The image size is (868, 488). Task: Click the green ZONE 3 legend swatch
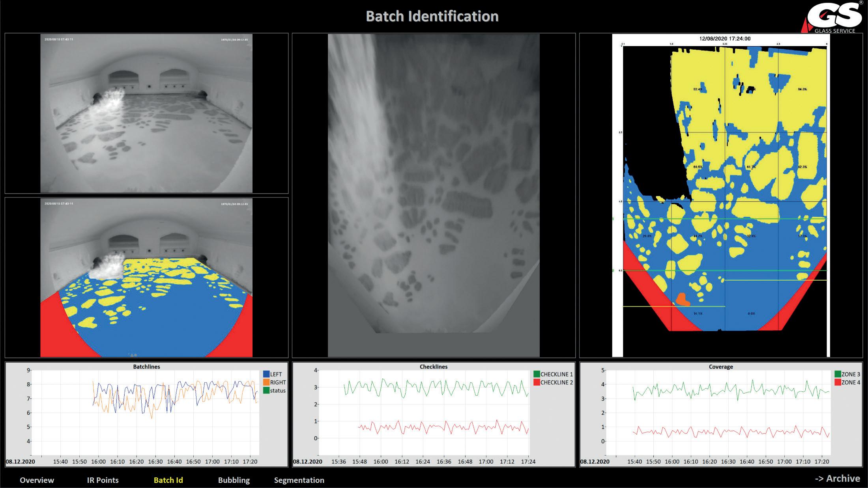(838, 374)
